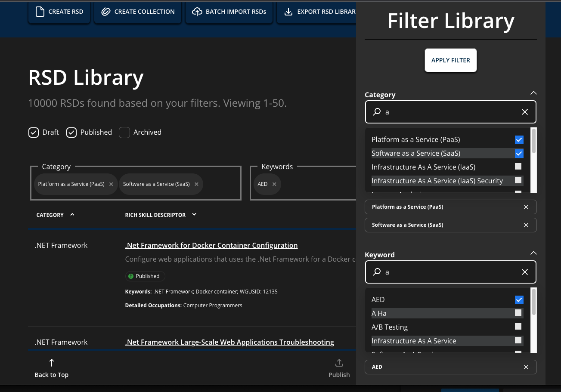Click the Create Collection button
Viewport: 561px width, 392px height.
[138, 12]
